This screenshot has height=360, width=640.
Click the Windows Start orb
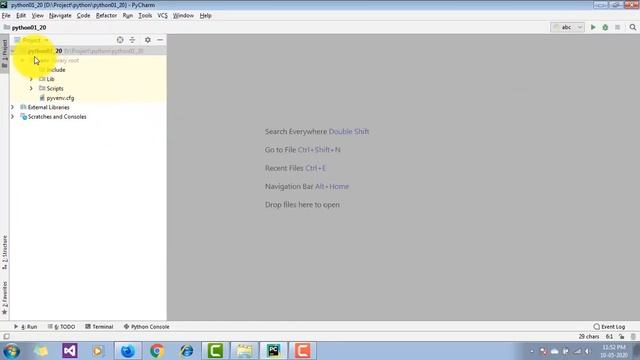click(x=11, y=351)
